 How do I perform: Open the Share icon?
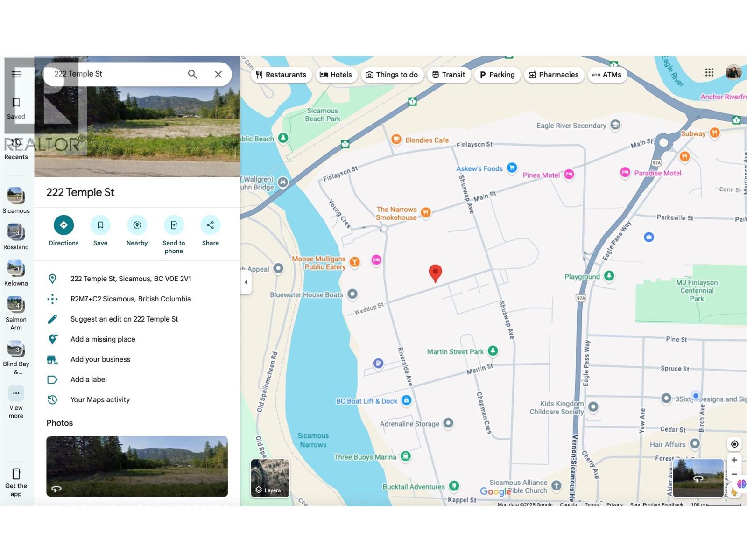pos(210,225)
